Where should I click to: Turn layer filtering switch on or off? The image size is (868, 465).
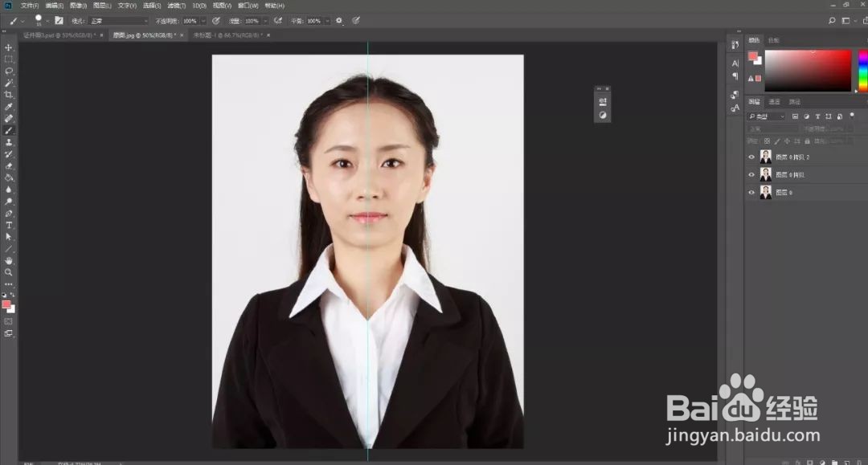click(x=852, y=116)
